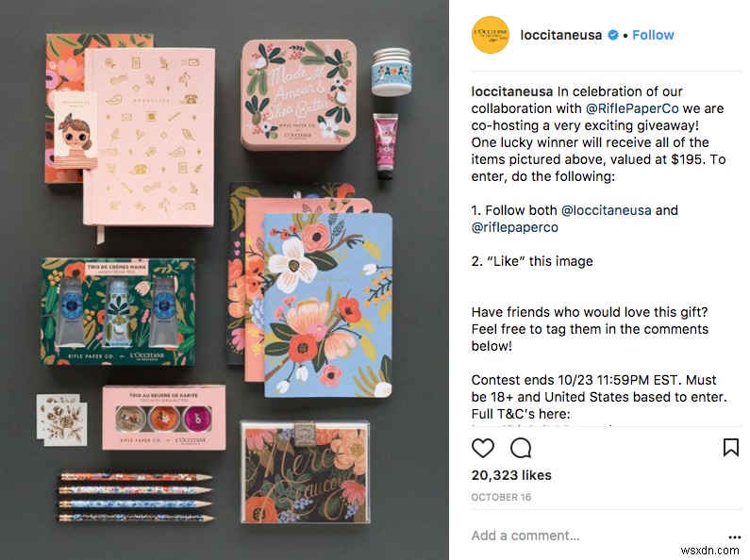Click bold loccitaneusa username in caption
Viewport: 750px width, 560px height.
tap(513, 91)
